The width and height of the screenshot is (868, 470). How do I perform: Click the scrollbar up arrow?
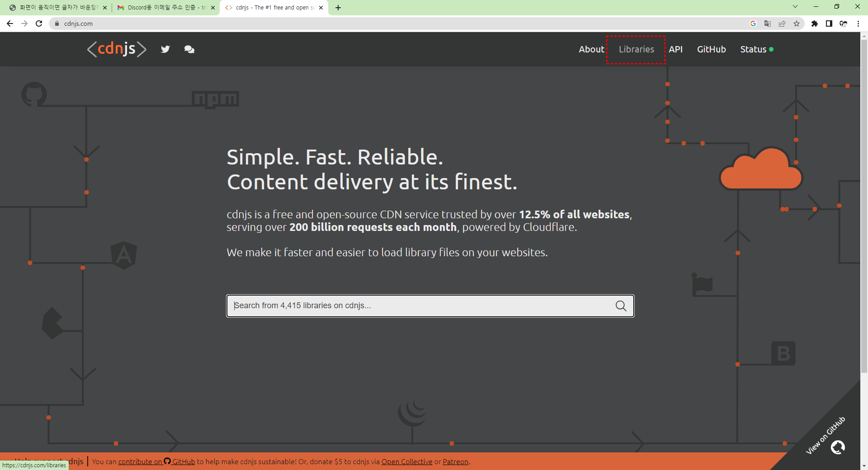tap(864, 36)
